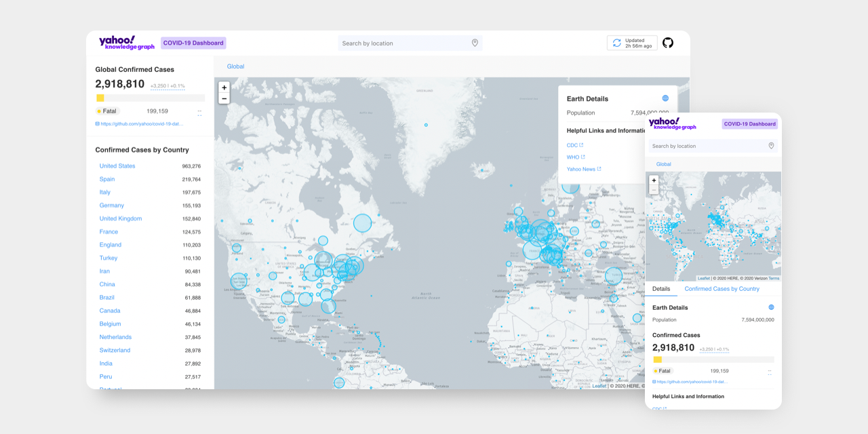This screenshot has height=434, width=868.
Task: Click the 963,276 United States count
Action: (191, 166)
